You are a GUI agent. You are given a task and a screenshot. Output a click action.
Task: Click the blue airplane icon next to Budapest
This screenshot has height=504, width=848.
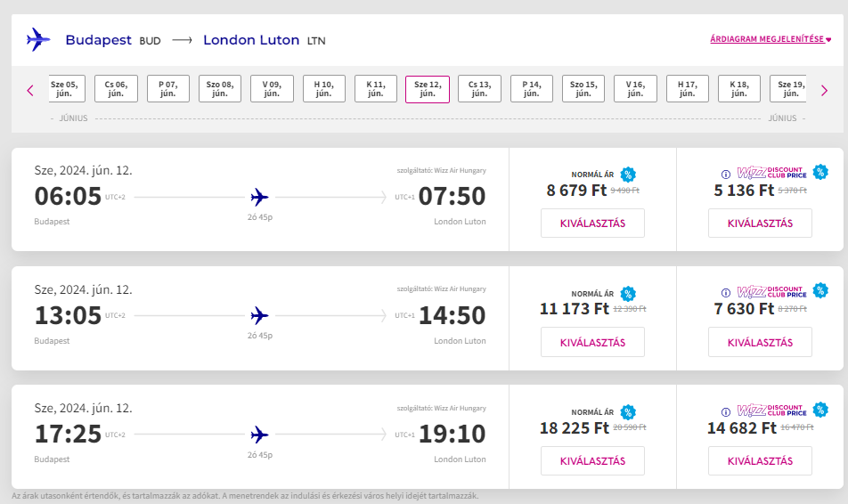[38, 39]
